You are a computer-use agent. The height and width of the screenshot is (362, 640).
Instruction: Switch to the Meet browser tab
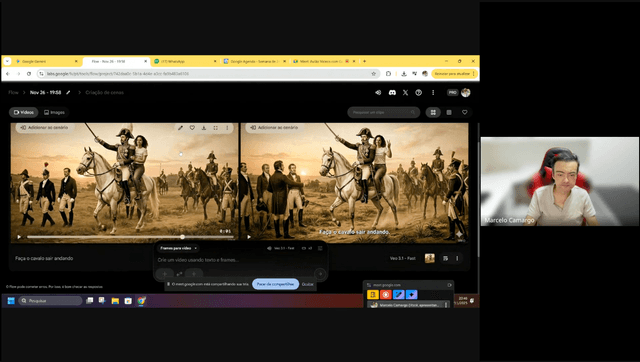coord(324,61)
